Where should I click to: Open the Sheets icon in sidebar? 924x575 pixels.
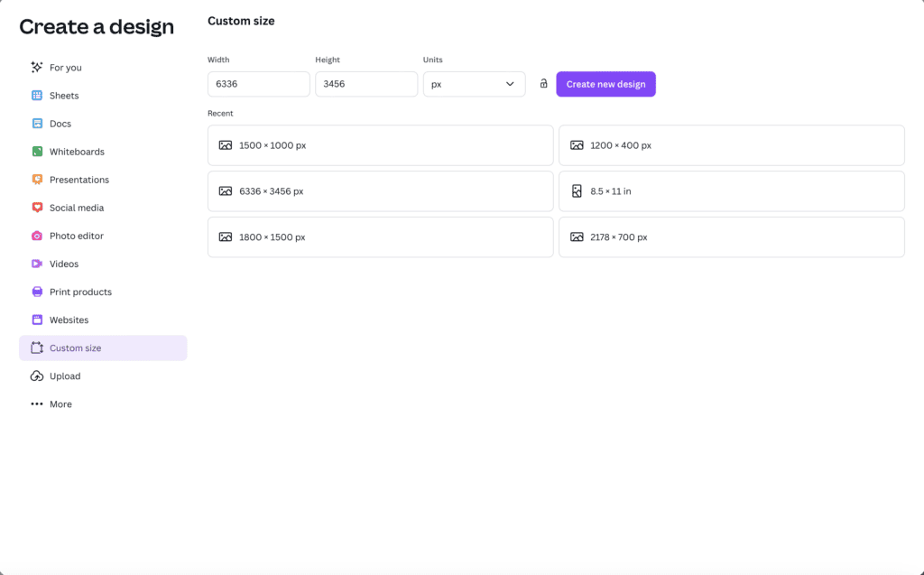[x=37, y=96]
